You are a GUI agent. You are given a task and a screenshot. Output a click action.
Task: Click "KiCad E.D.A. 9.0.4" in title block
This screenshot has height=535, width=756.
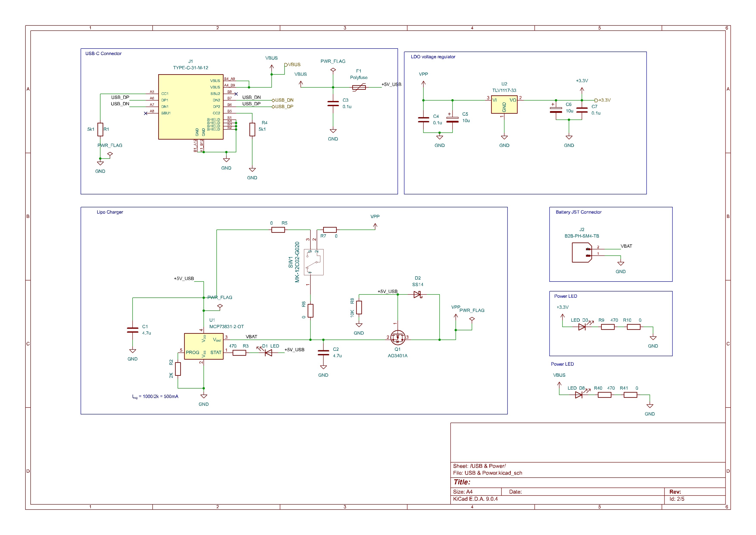tap(476, 499)
